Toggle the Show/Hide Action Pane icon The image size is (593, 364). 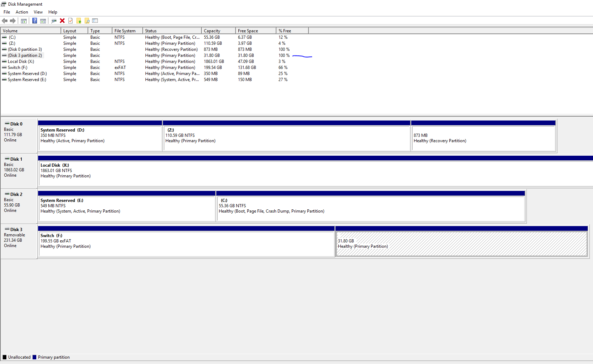pos(43,21)
